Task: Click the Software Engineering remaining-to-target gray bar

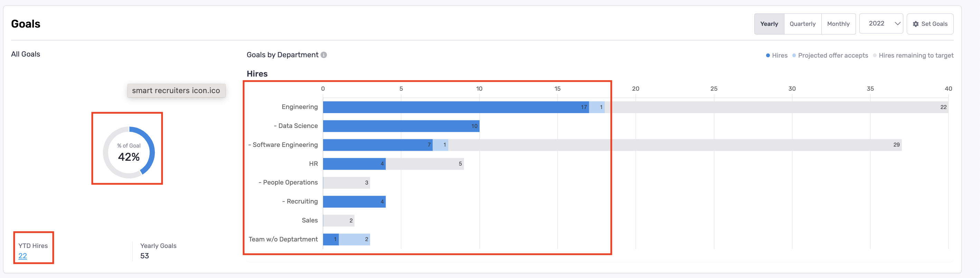Action: pyautogui.click(x=673, y=145)
